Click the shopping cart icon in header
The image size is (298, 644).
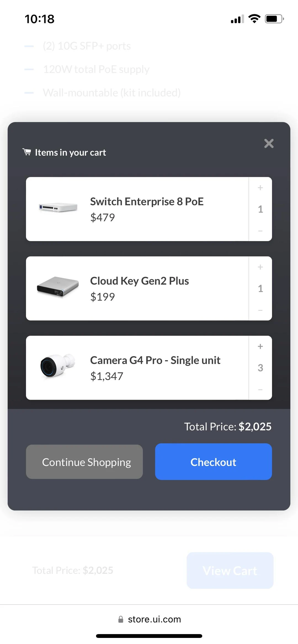tap(27, 152)
